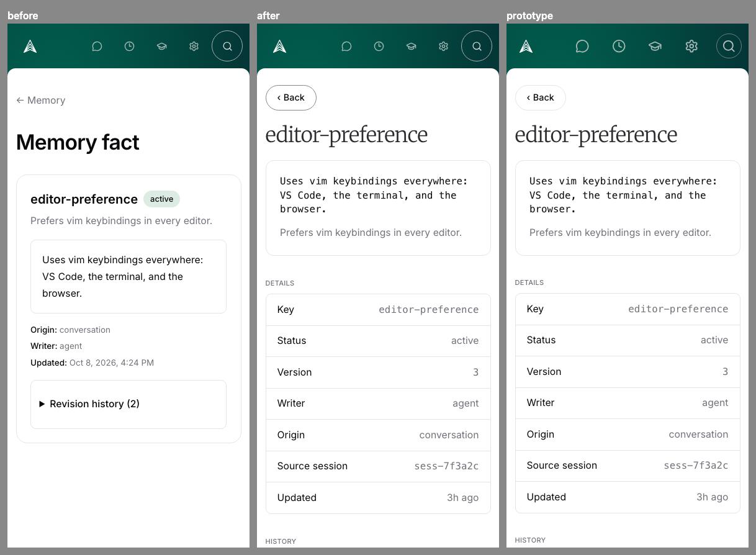Click the editor-preference heading in prototype panel
Screen dimensions: 756x555
(x=596, y=135)
